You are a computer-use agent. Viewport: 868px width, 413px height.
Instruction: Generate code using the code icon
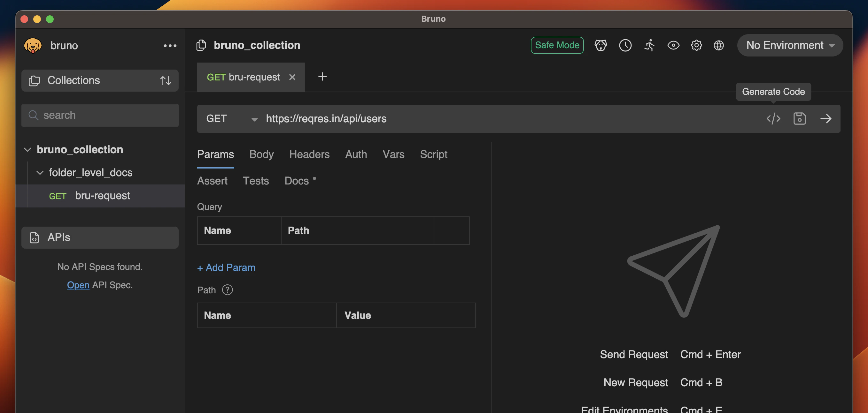pos(773,118)
